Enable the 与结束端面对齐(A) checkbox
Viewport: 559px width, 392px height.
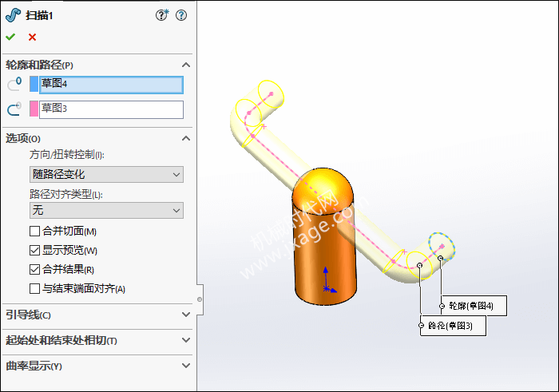click(34, 288)
